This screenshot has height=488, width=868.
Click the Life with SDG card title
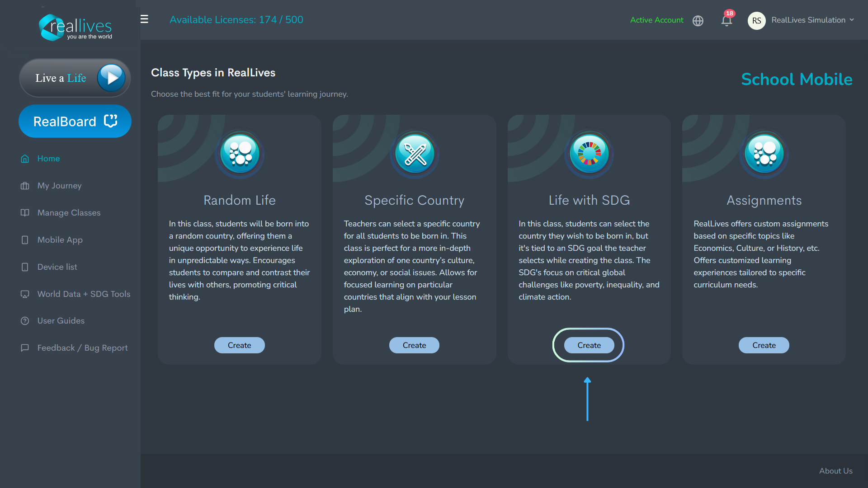(589, 200)
